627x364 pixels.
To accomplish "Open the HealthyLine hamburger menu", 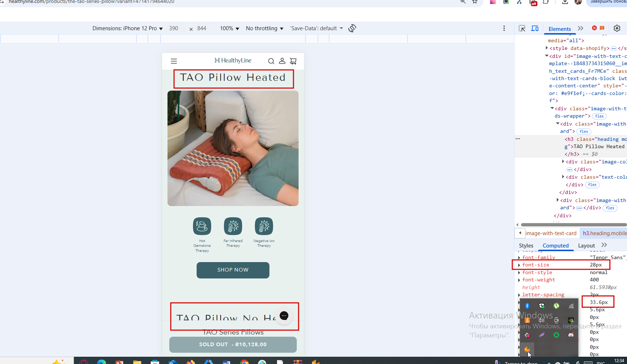I will point(174,61).
